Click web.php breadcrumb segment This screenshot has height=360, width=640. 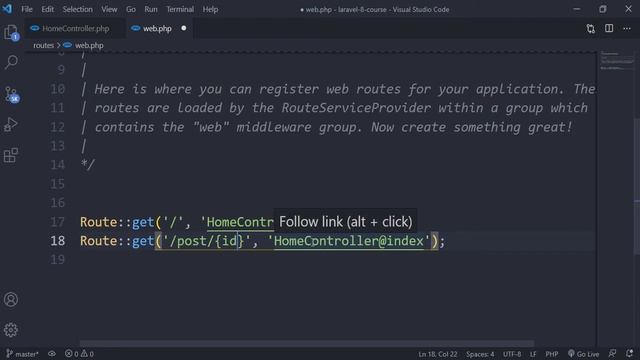coord(89,45)
